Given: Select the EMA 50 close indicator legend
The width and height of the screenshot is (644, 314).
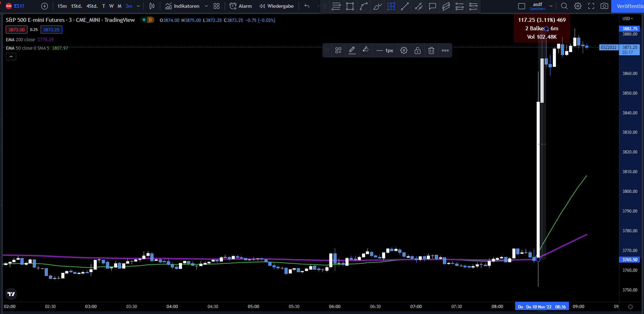Looking at the screenshot, I should coord(27,48).
